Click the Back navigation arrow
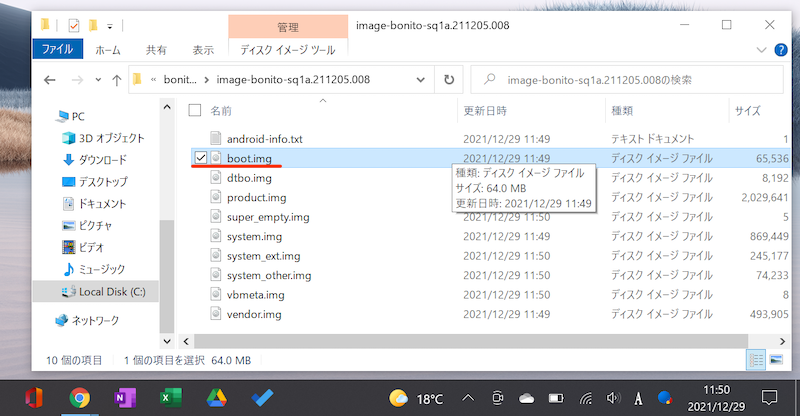The height and width of the screenshot is (416, 800). [49, 79]
